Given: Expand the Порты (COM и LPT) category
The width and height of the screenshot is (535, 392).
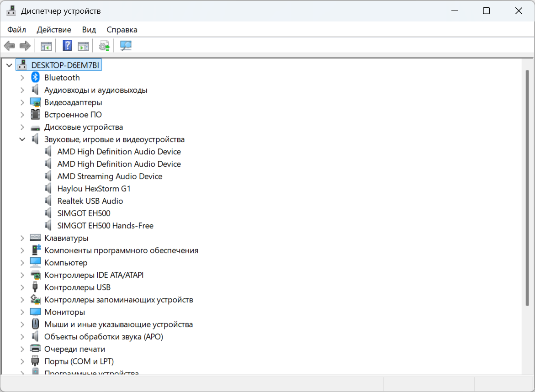Looking at the screenshot, I should 22,361.
